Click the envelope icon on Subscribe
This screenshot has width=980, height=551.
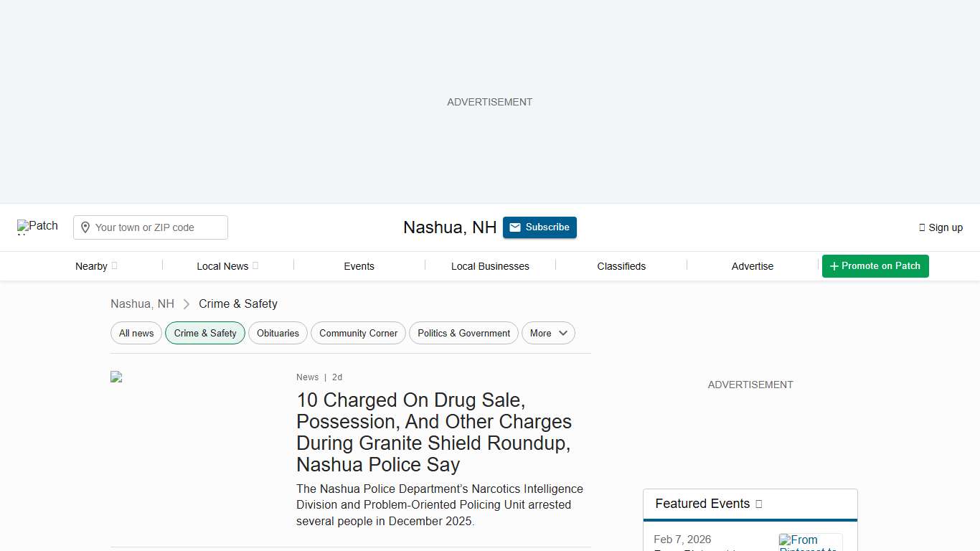pyautogui.click(x=515, y=227)
